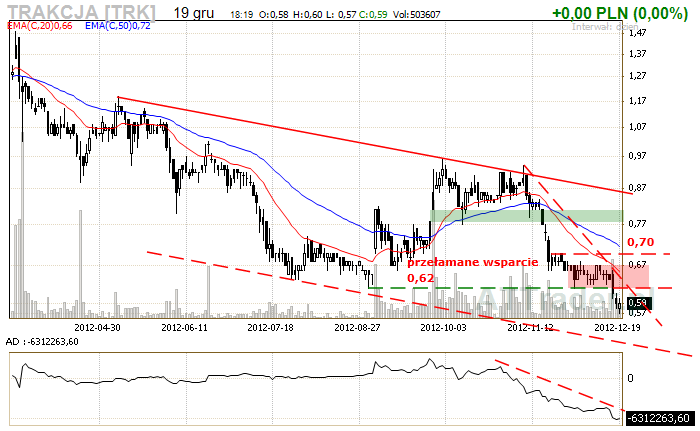Click the 2012-04-30 date axis label

[97, 327]
